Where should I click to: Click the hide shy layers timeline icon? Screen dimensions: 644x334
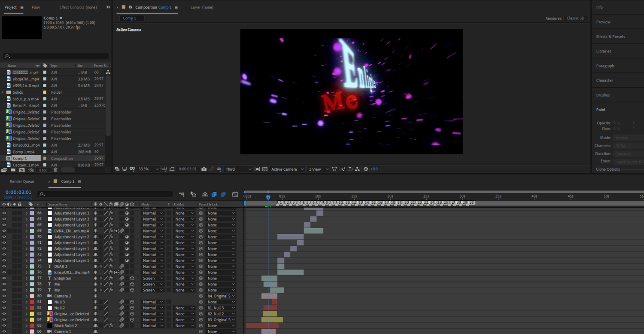205,194
